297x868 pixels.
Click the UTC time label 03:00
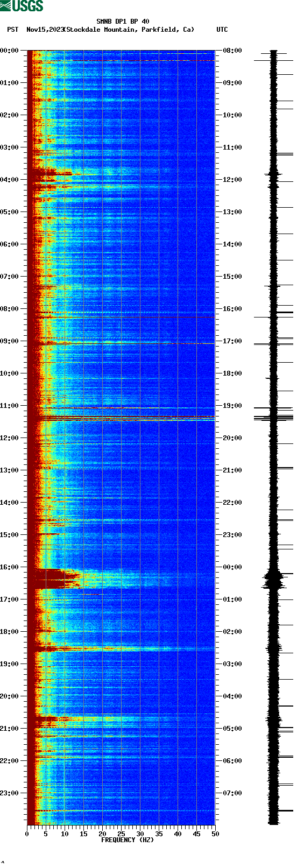click(x=232, y=664)
